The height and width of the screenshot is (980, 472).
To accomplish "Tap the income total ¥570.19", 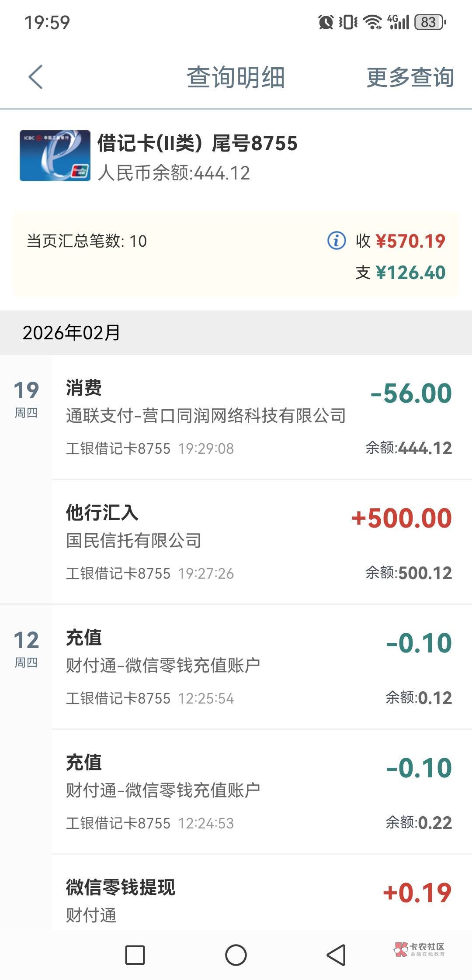I will point(410,241).
